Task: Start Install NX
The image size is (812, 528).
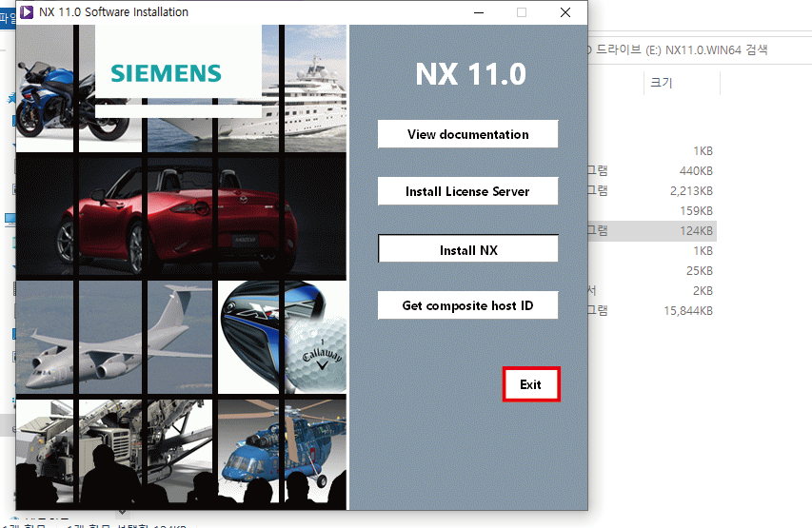Action: (x=467, y=249)
